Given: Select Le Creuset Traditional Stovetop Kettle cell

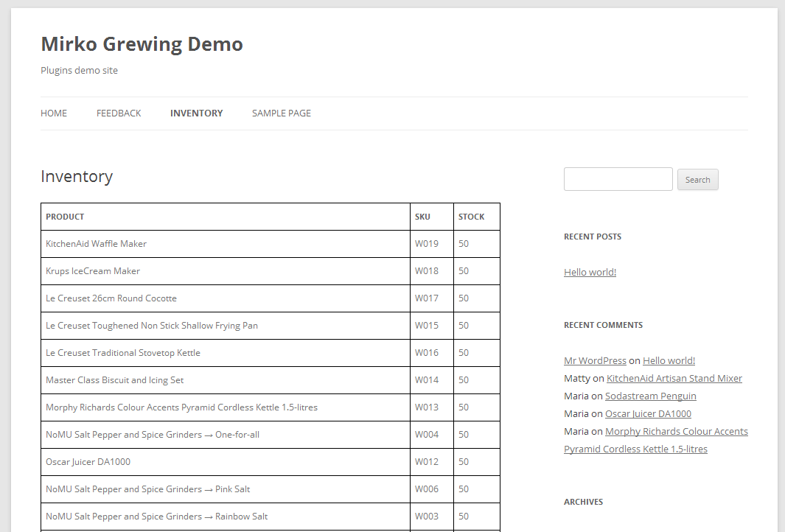Looking at the screenshot, I should coord(226,354).
